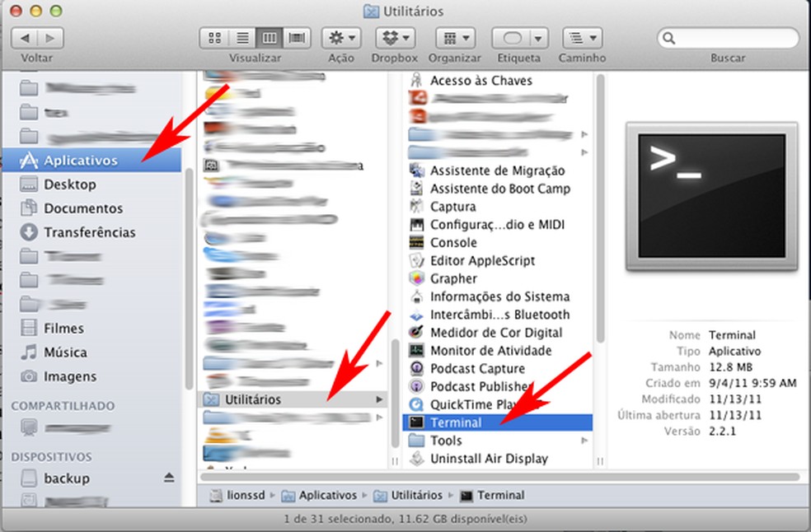The height and width of the screenshot is (532, 811).
Task: Click the Grapher app icon
Action: (416, 278)
